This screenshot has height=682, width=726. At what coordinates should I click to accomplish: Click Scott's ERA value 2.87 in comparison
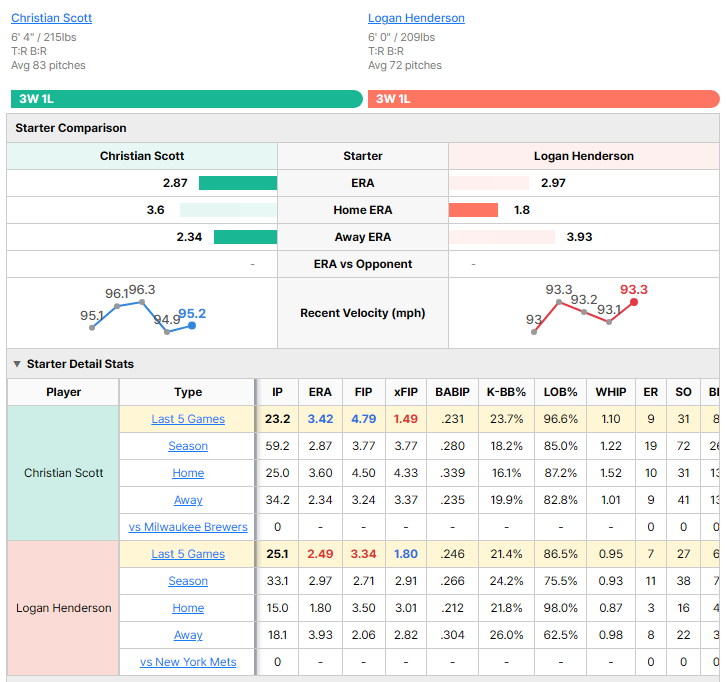click(x=175, y=183)
